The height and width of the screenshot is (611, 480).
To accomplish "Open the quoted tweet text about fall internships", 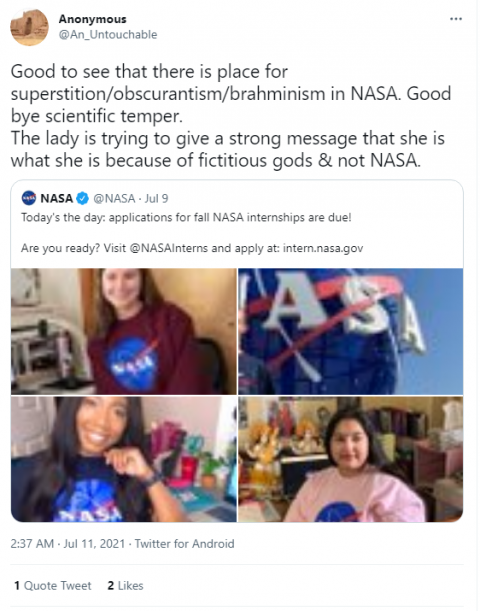I will [186, 217].
